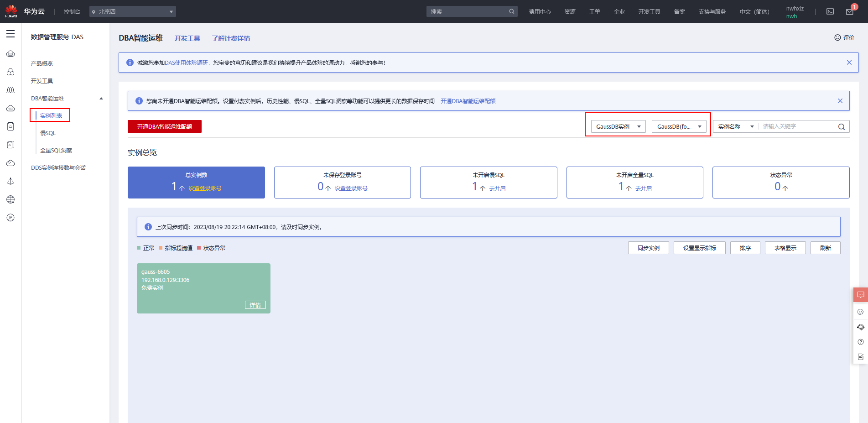Click the info icon in sync time notice

[148, 227]
